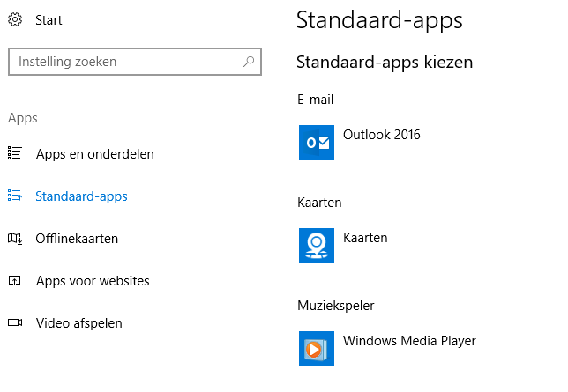Focus the 'Instelling zoeken' search field
Image resolution: width=568 pixels, height=392 pixels.
click(x=123, y=62)
